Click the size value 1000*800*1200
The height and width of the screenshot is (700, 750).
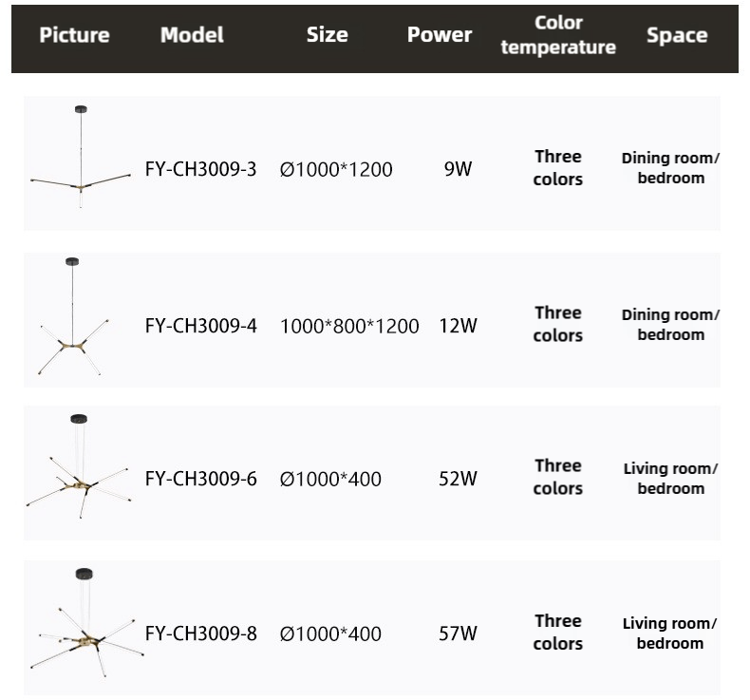coord(349,326)
